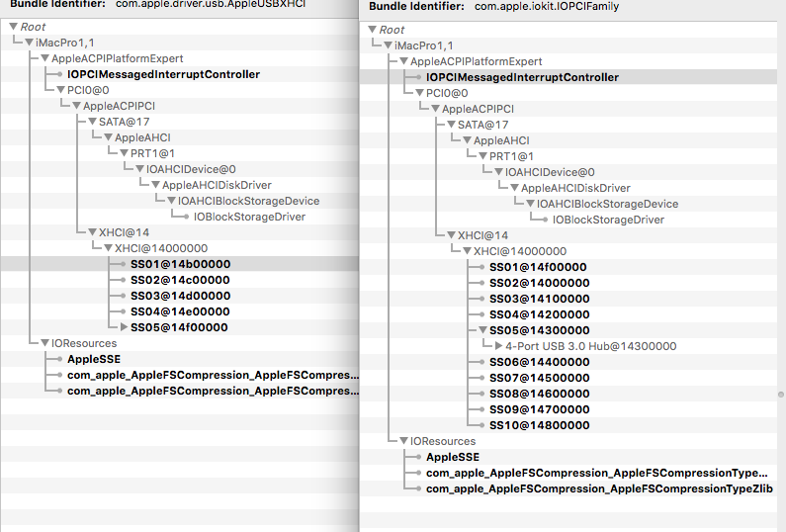Select SS07@14500000 in right window

coord(540,378)
